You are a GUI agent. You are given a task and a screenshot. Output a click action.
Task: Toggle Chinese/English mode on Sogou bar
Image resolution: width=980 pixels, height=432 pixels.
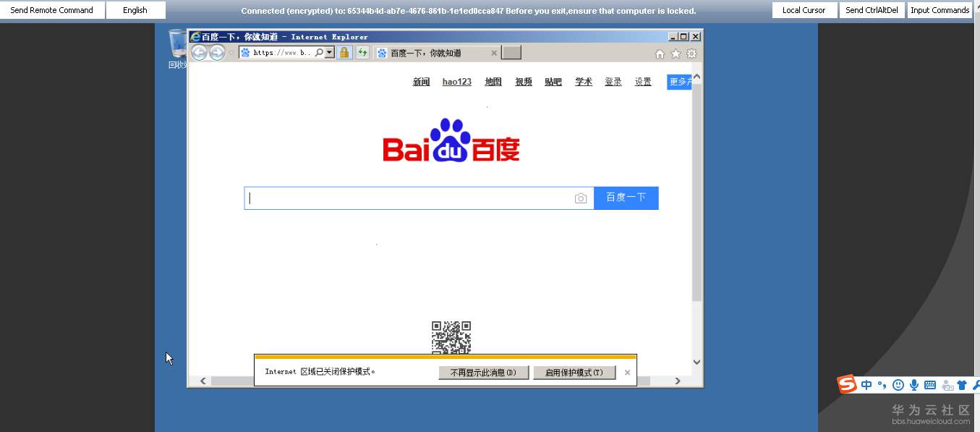coord(866,384)
